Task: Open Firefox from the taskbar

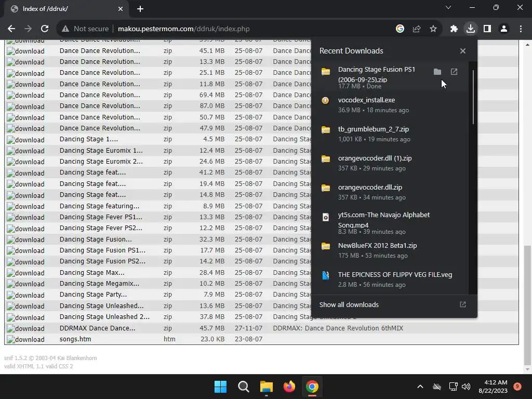Action: click(289, 387)
